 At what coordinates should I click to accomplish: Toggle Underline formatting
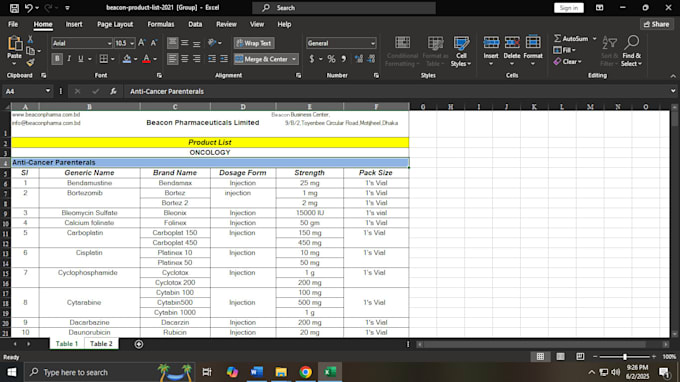tap(80, 59)
